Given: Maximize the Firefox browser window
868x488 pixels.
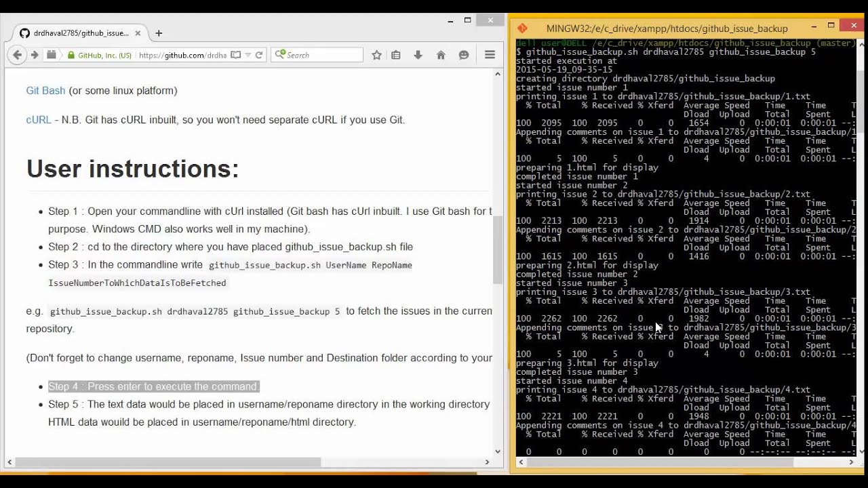Looking at the screenshot, I should pyautogui.click(x=467, y=20).
